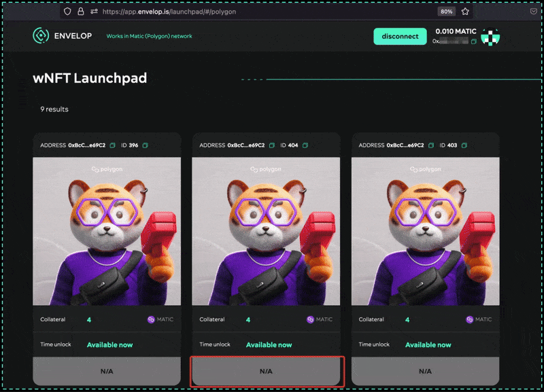Click the Works in Matic (Polygon) network label
The image size is (544, 392).
pos(150,36)
